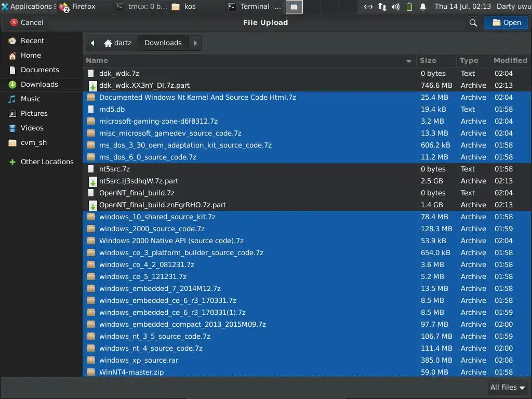Sort by the Name column header
The width and height of the screenshot is (532, 399).
tap(249, 61)
